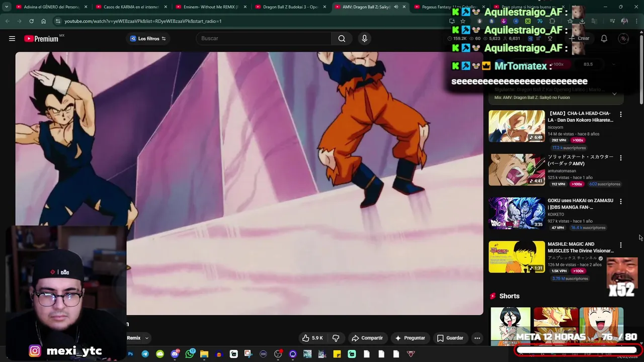Collapse the Mix playlist panel chevron
Viewport: 644px width, 362px height.
[614, 94]
